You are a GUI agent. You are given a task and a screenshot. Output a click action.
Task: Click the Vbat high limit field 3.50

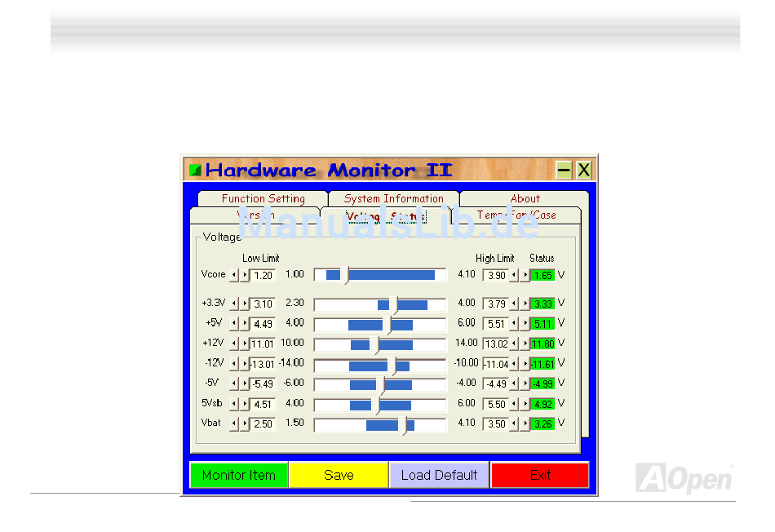tap(496, 423)
